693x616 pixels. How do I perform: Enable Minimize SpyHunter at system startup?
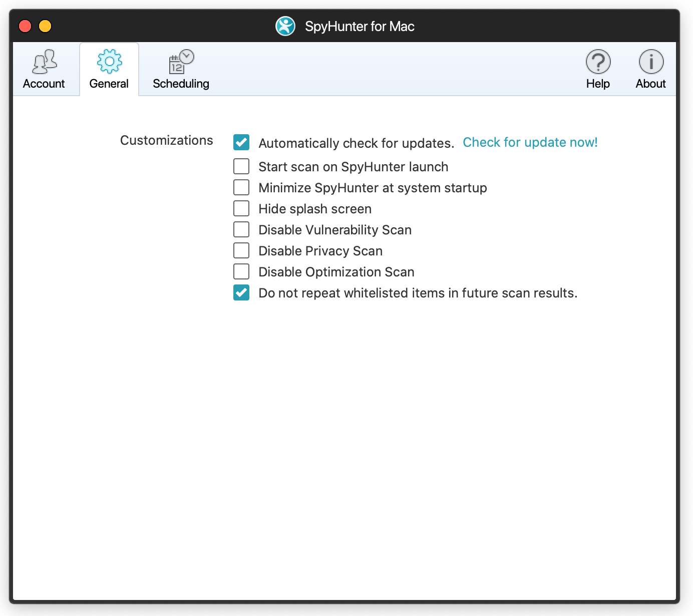[x=241, y=187]
